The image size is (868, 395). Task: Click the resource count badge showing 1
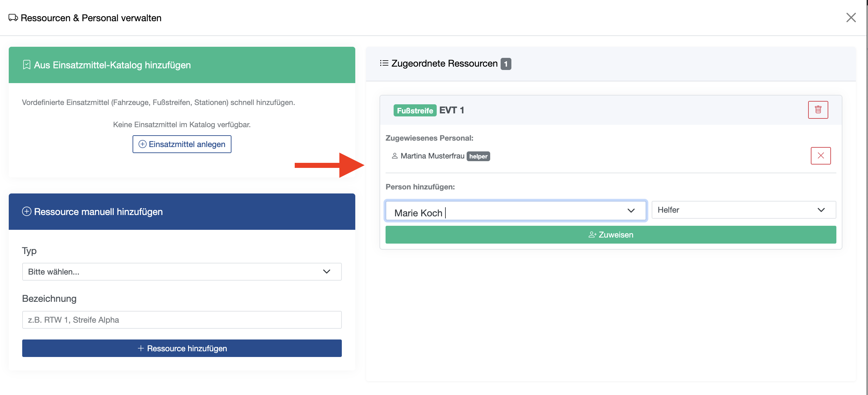pos(505,64)
